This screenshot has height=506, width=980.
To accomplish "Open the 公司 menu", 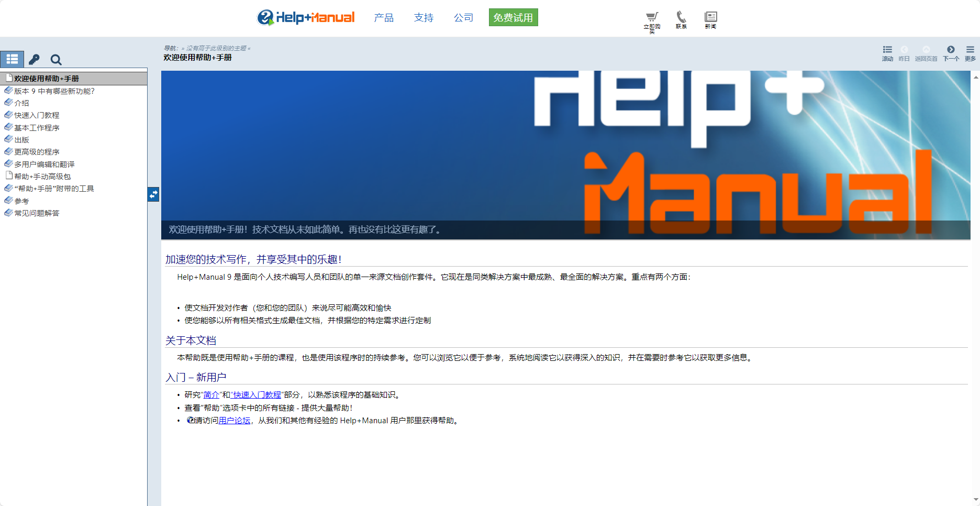I will click(463, 18).
